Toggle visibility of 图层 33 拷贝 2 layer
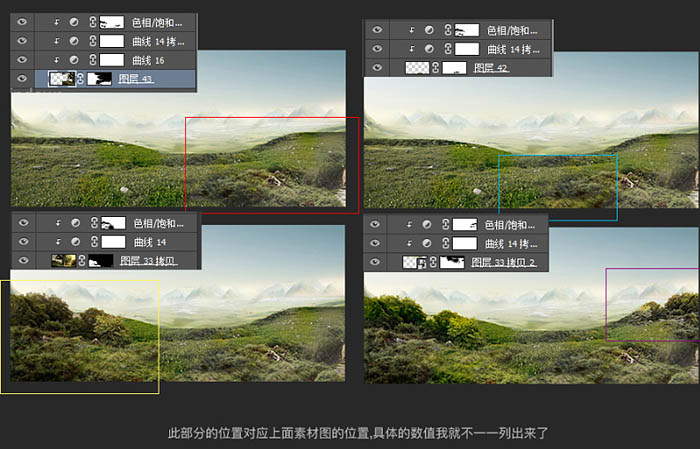700x449 pixels. [375, 262]
